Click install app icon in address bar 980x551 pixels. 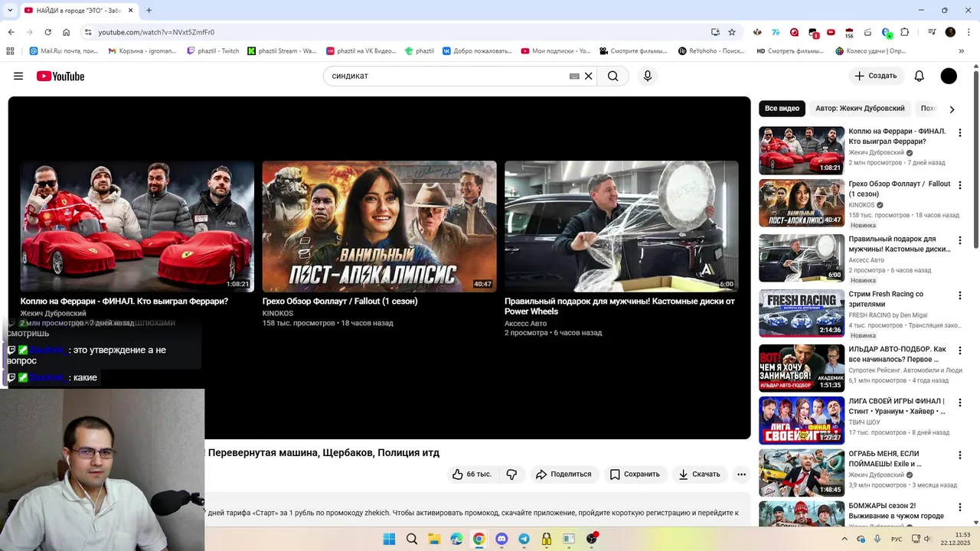715,32
